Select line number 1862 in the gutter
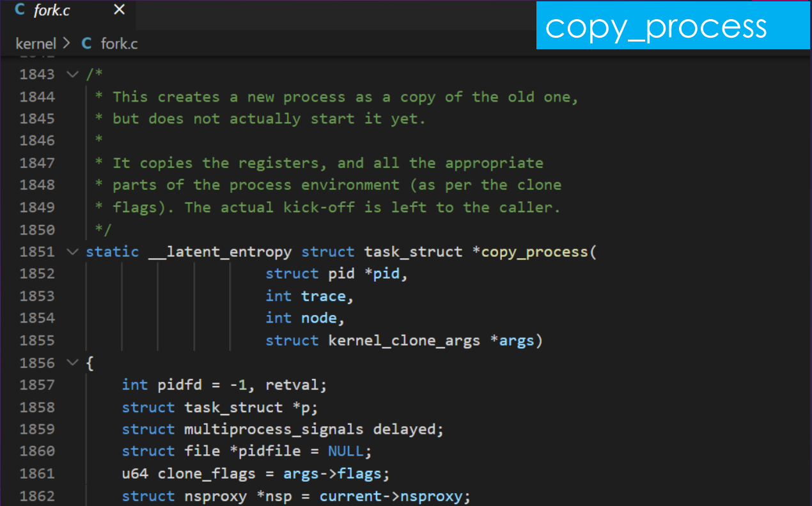812x506 pixels. 37,496
